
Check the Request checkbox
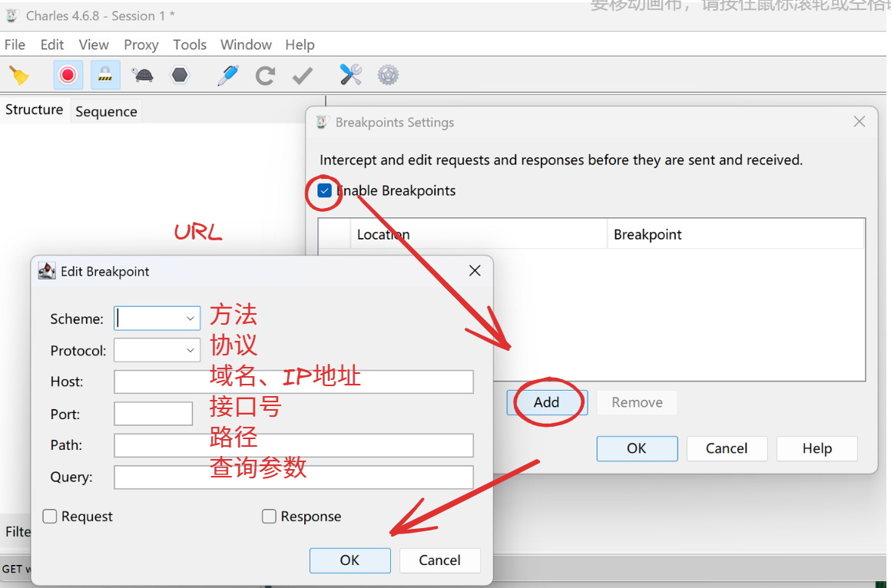50,516
